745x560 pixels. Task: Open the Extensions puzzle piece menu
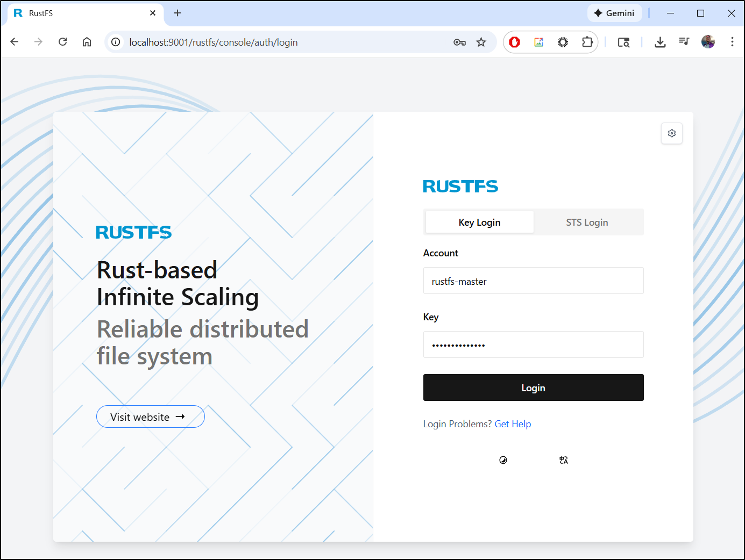[x=587, y=42]
